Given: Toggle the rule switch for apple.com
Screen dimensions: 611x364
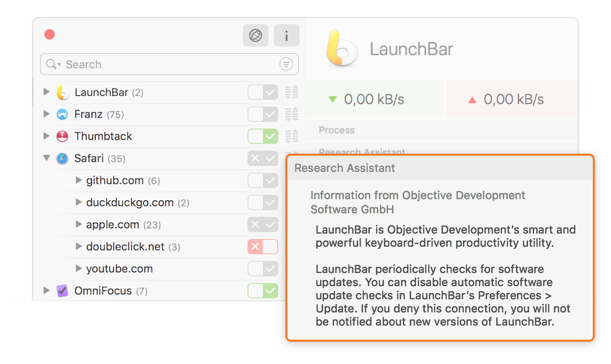Looking at the screenshot, I should coord(263,225).
